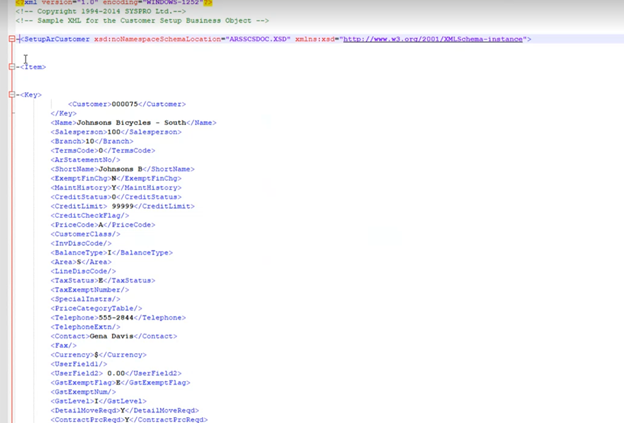Click the SYSPRO copyright comment line
This screenshot has width=624, height=423.
click(101, 11)
